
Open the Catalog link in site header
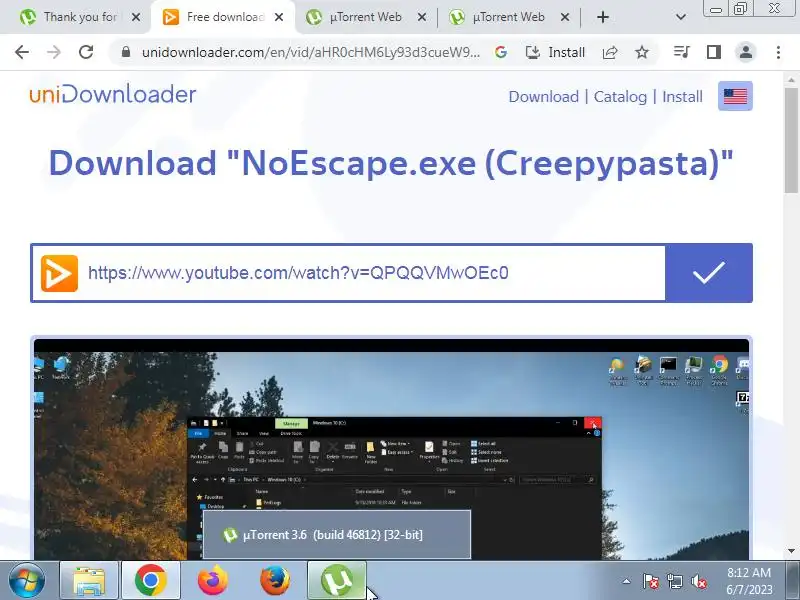point(620,96)
